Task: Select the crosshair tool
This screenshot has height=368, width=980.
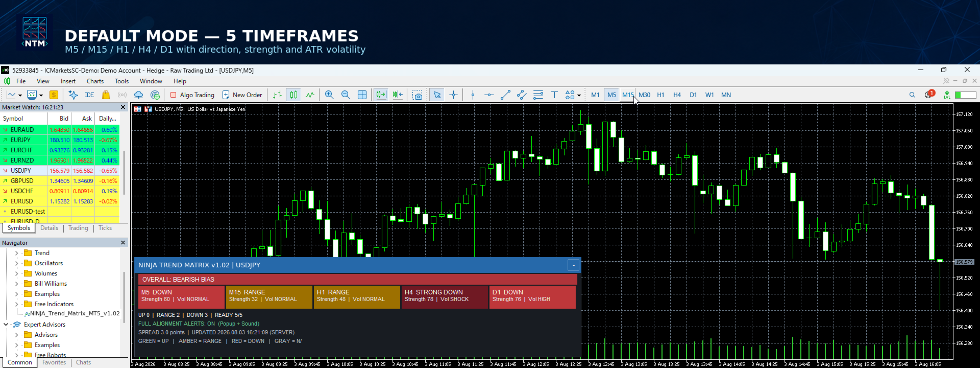Action: pyautogui.click(x=453, y=95)
